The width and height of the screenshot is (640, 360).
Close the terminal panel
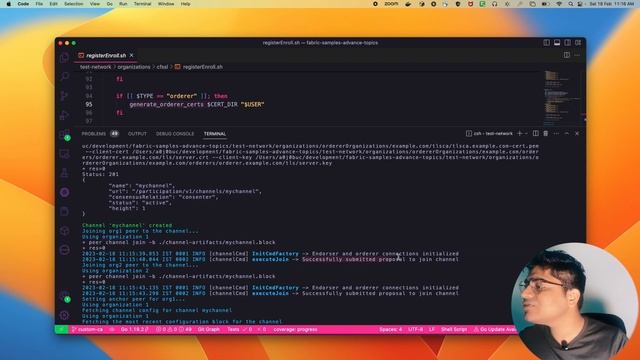coord(577,133)
